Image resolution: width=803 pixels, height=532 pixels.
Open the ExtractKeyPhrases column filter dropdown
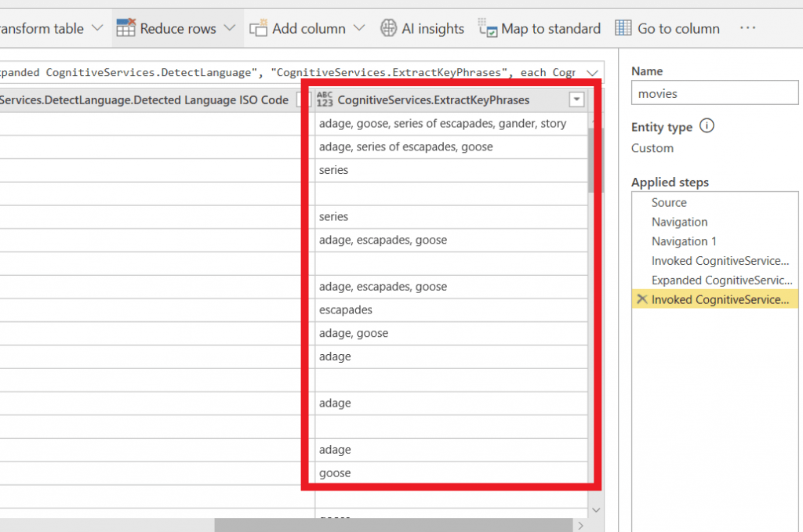[576, 100]
